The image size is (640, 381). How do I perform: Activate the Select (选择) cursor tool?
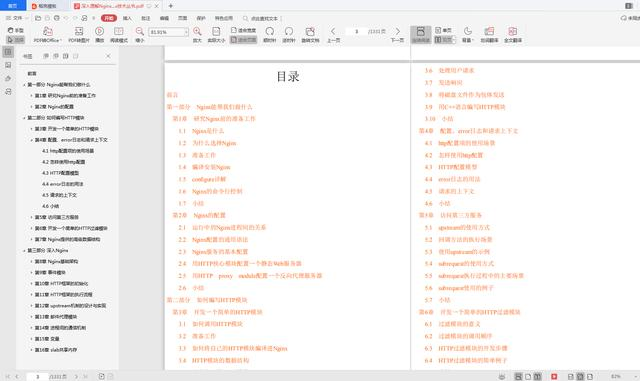[16, 40]
